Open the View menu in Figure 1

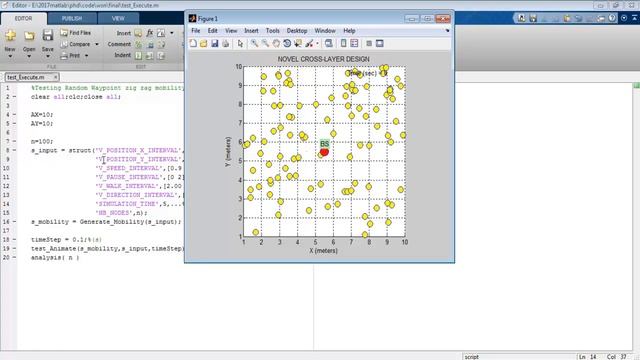tap(231, 31)
